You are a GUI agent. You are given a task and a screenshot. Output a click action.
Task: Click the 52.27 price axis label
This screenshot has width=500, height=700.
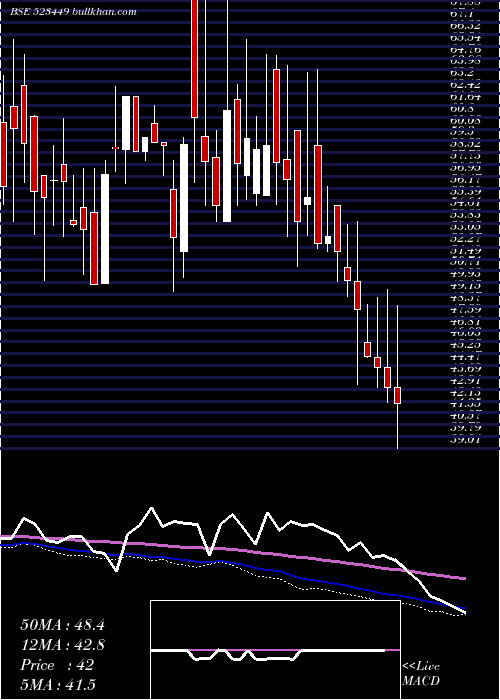[x=465, y=239]
